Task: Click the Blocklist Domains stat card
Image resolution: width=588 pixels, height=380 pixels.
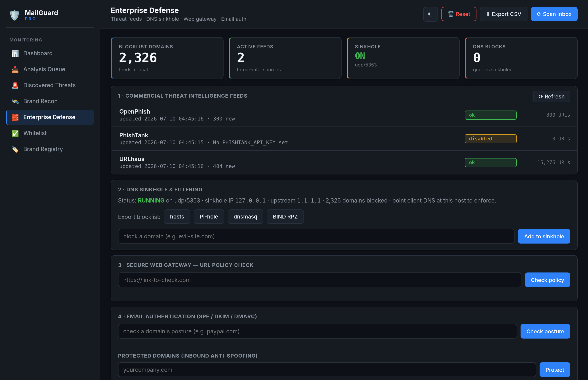Action: pyautogui.click(x=167, y=58)
